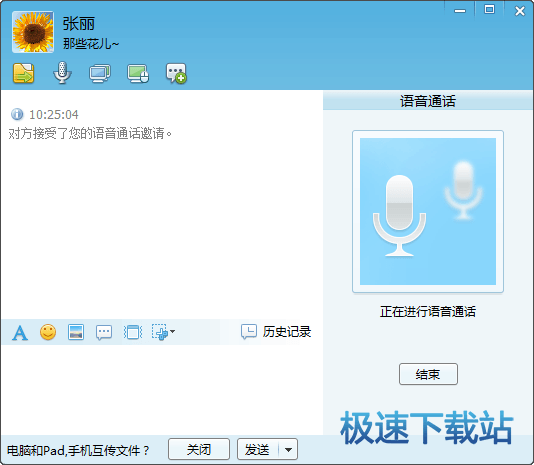Open quick reply speech bubble icon
Image resolution: width=534 pixels, height=465 pixels.
pyautogui.click(x=104, y=332)
